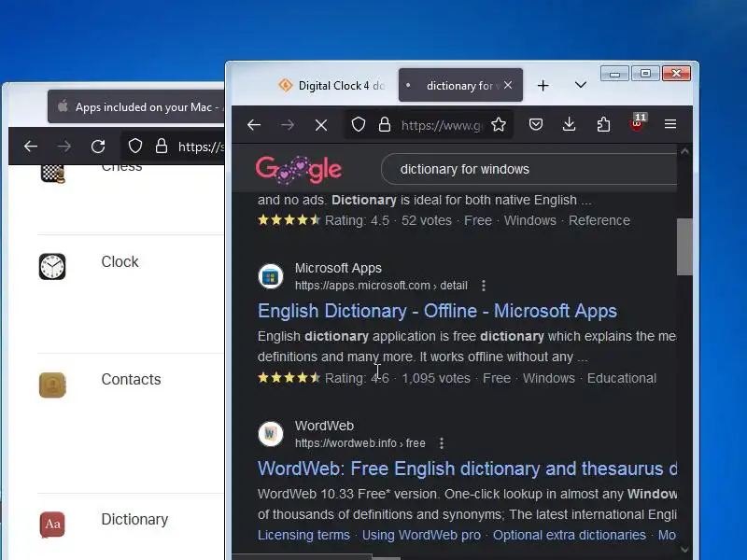747x560 pixels.
Task: Open the Licensing terms sitelink
Action: 304,535
